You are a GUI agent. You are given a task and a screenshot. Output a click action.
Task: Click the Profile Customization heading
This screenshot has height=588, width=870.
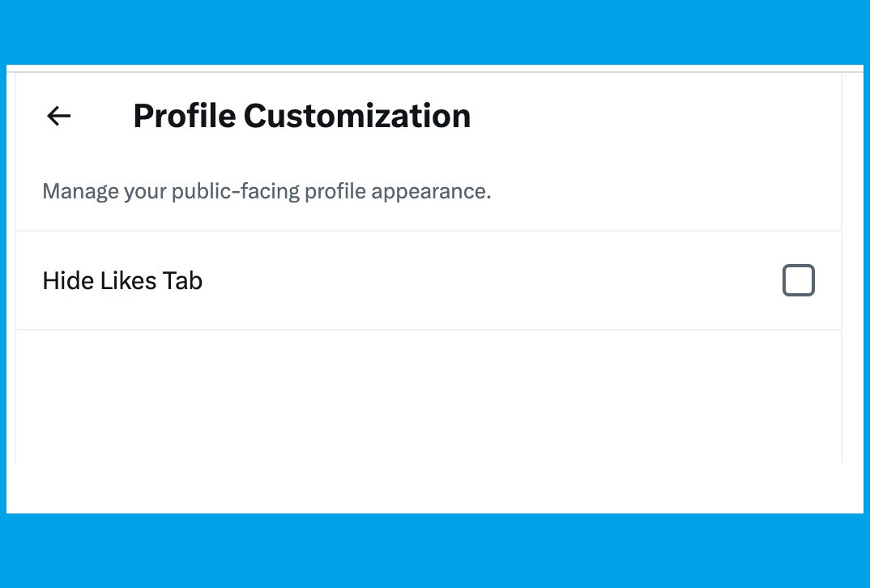(x=301, y=116)
